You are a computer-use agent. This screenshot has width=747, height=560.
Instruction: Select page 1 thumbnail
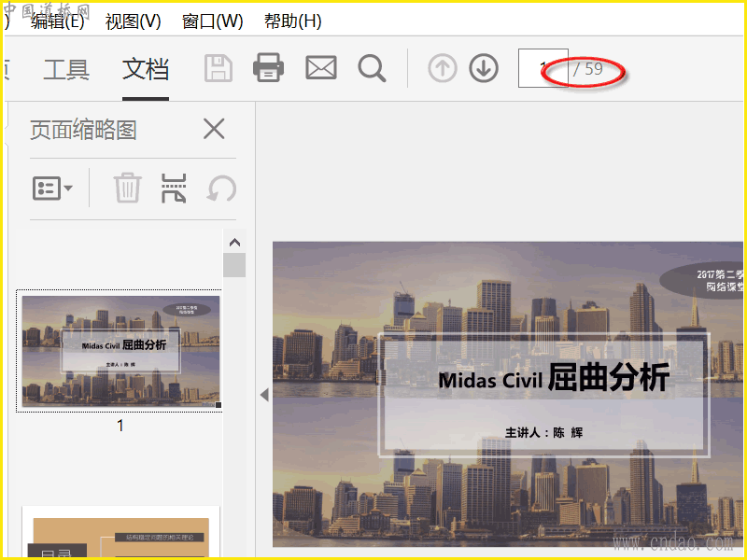click(x=120, y=351)
